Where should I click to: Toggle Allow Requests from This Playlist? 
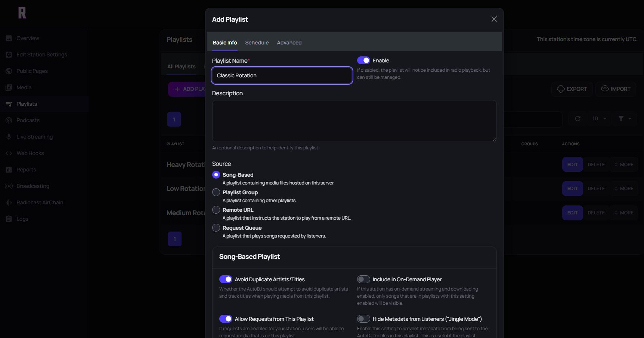coord(226,319)
